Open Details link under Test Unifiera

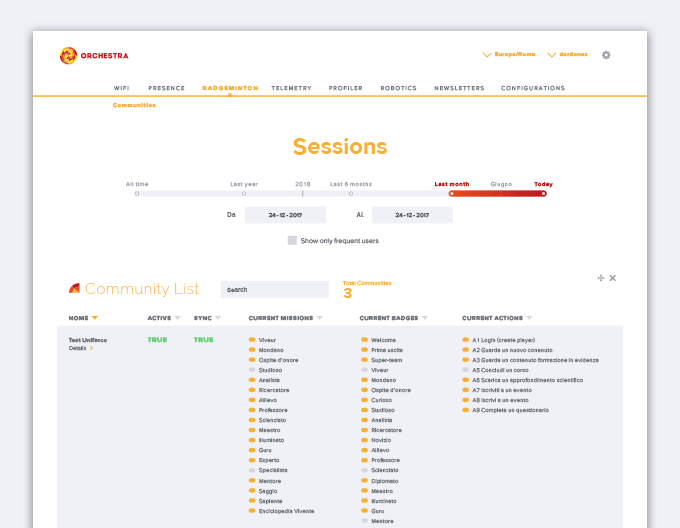(78, 348)
